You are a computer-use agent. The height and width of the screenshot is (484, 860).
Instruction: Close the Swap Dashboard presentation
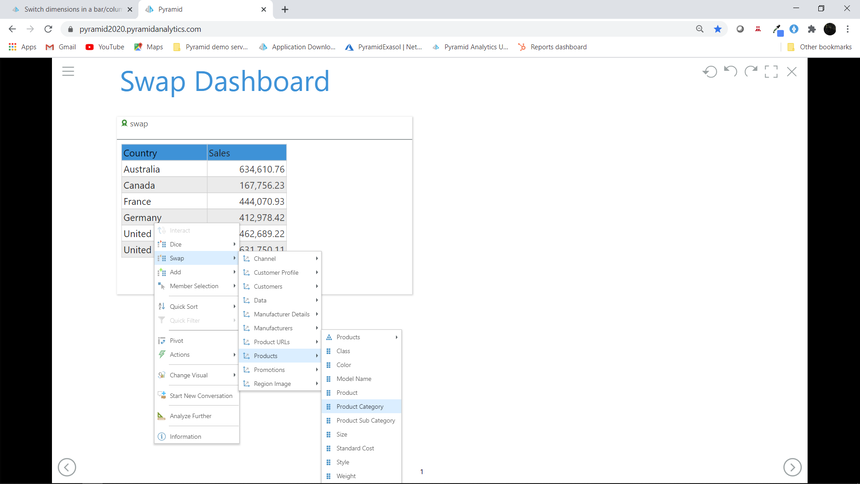tap(791, 71)
